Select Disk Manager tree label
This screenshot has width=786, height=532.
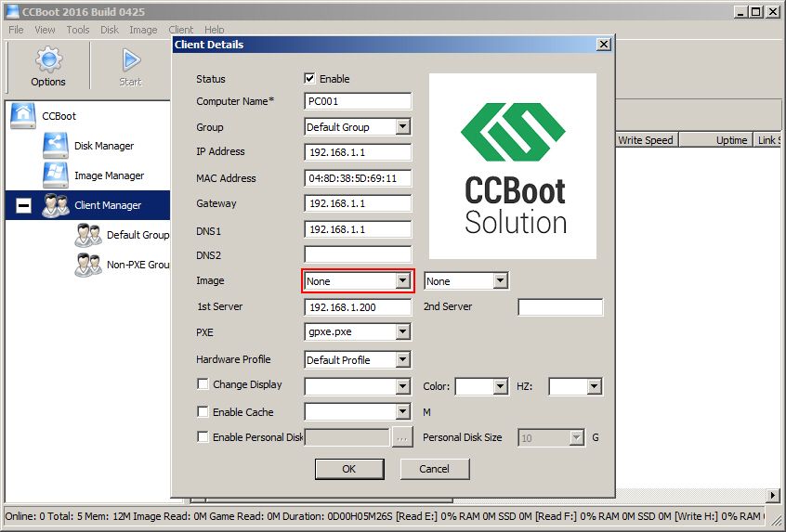tap(104, 146)
